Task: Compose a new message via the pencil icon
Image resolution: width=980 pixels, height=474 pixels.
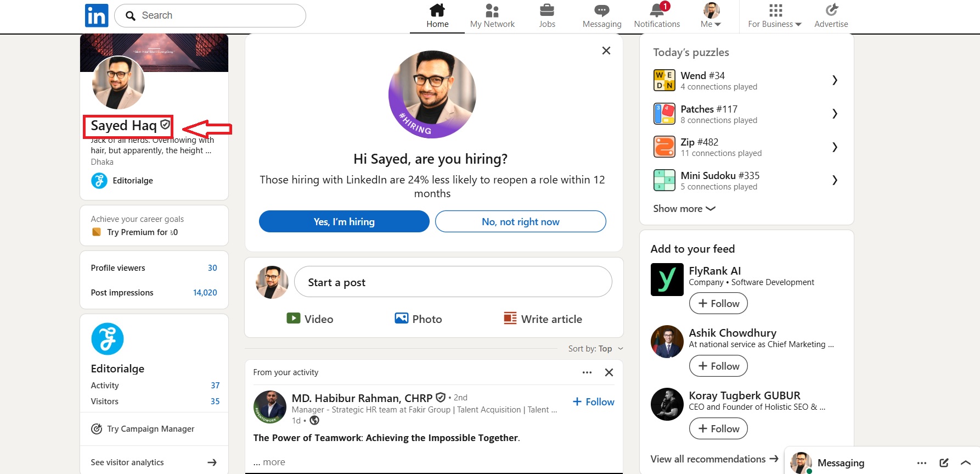Action: point(944,462)
